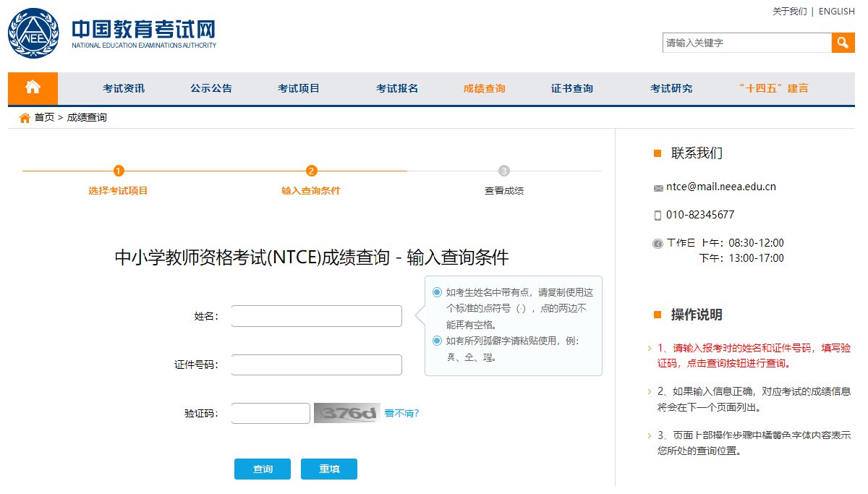The image size is (868, 494).
Task: Click the captcha image to refresh it
Action: [346, 413]
